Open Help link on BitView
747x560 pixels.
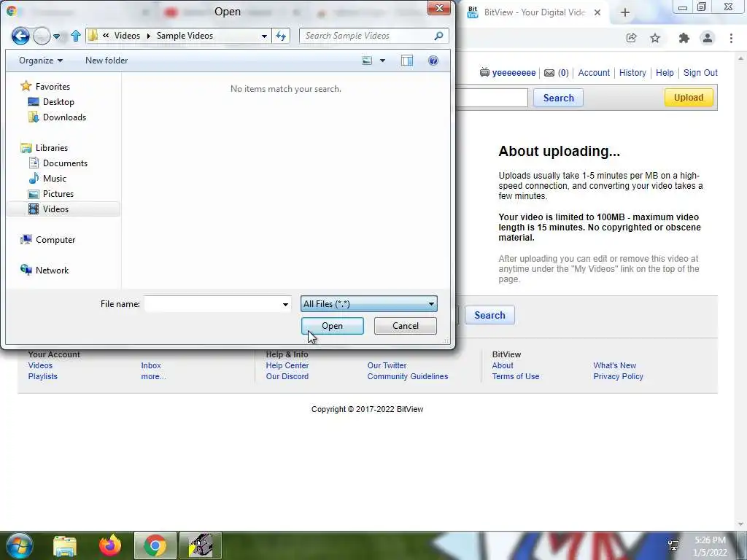[x=665, y=73]
